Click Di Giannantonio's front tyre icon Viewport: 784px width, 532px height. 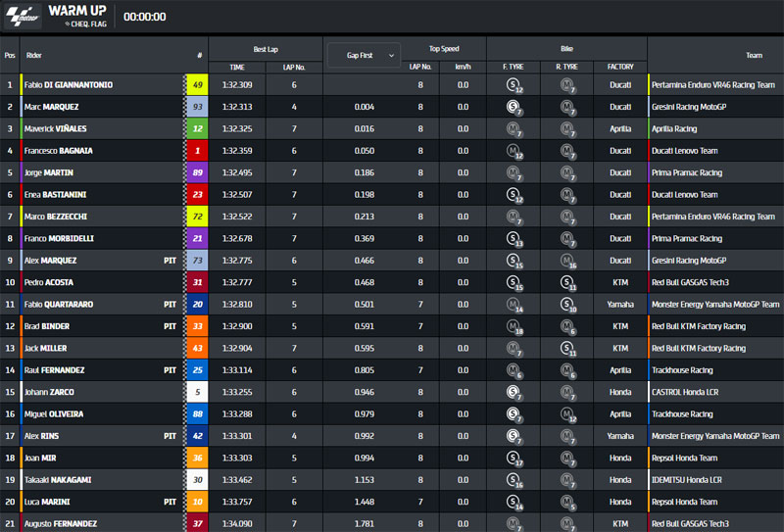pyautogui.click(x=513, y=85)
